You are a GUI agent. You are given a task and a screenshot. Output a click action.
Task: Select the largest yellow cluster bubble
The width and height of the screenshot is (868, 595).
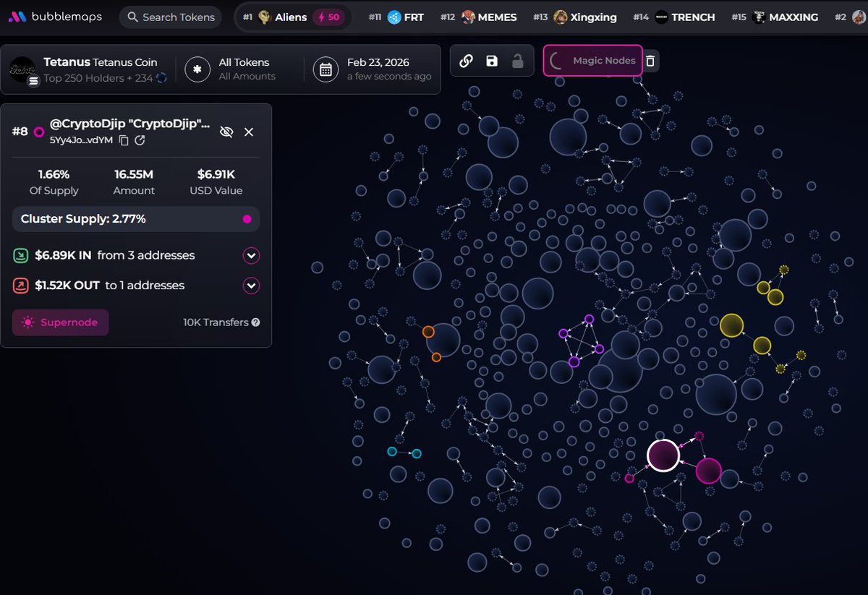tap(732, 325)
